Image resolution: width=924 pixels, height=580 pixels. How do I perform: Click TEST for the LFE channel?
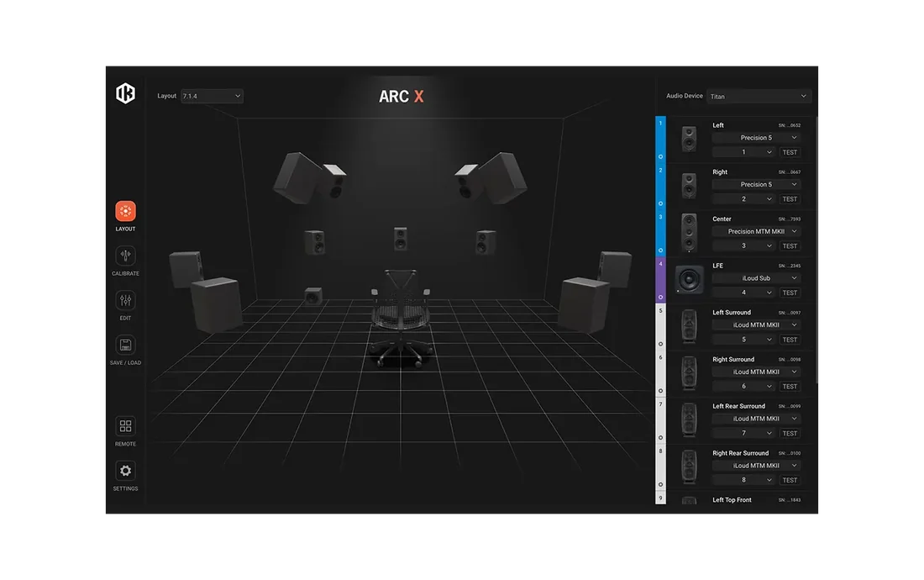pyautogui.click(x=790, y=293)
